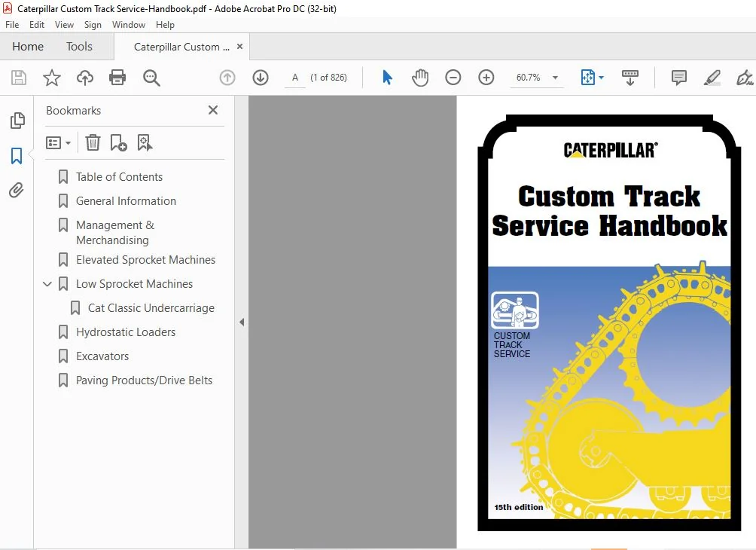Viewport: 756px width, 550px height.
Task: Open the General Information bookmark
Action: [x=126, y=201]
